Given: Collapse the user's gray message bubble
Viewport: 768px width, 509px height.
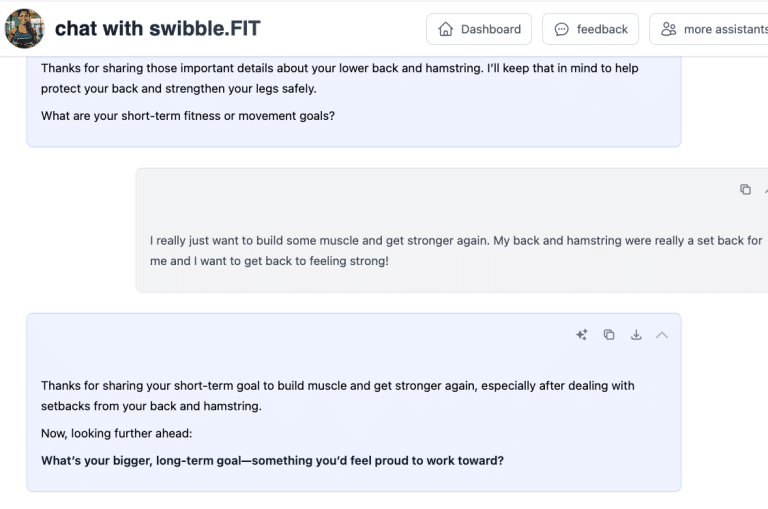Looking at the screenshot, I should [765, 189].
